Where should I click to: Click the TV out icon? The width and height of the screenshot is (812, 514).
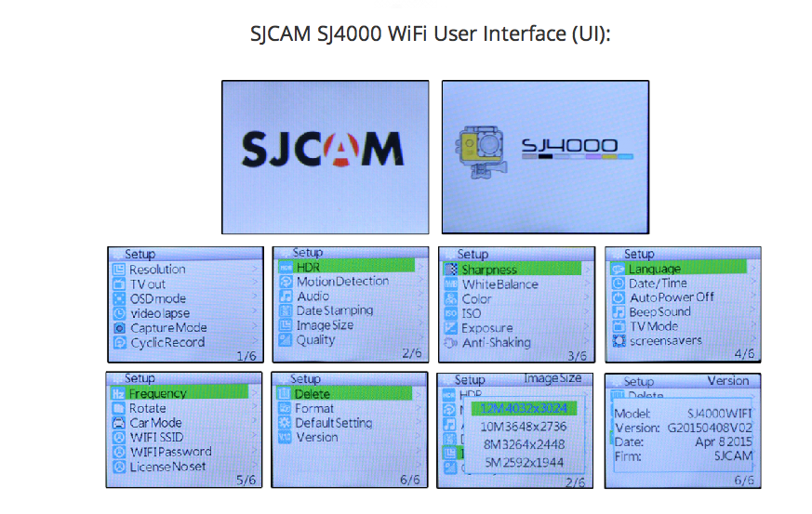[119, 284]
